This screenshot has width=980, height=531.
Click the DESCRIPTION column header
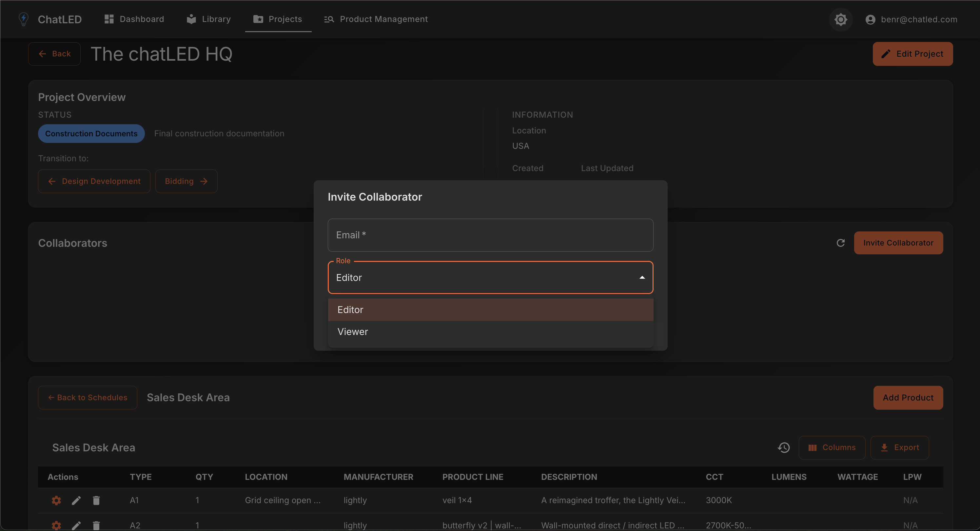(x=569, y=477)
